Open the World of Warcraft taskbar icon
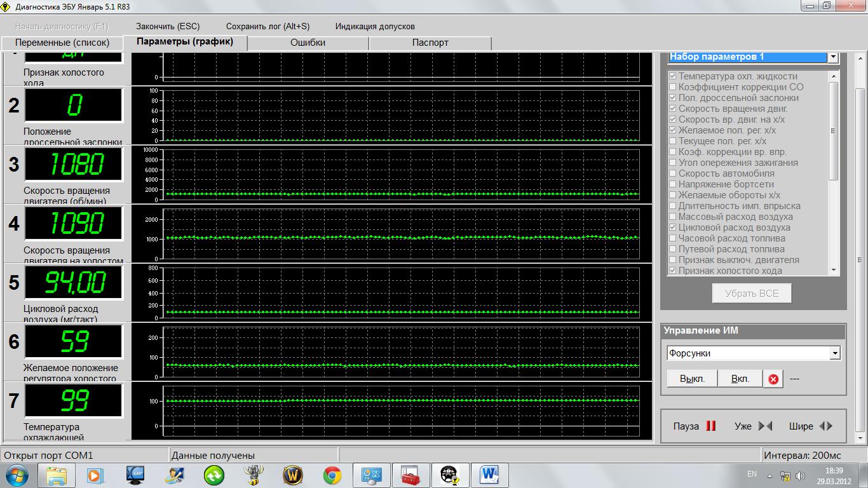Screen dimensions: 868x488 tap(292, 475)
